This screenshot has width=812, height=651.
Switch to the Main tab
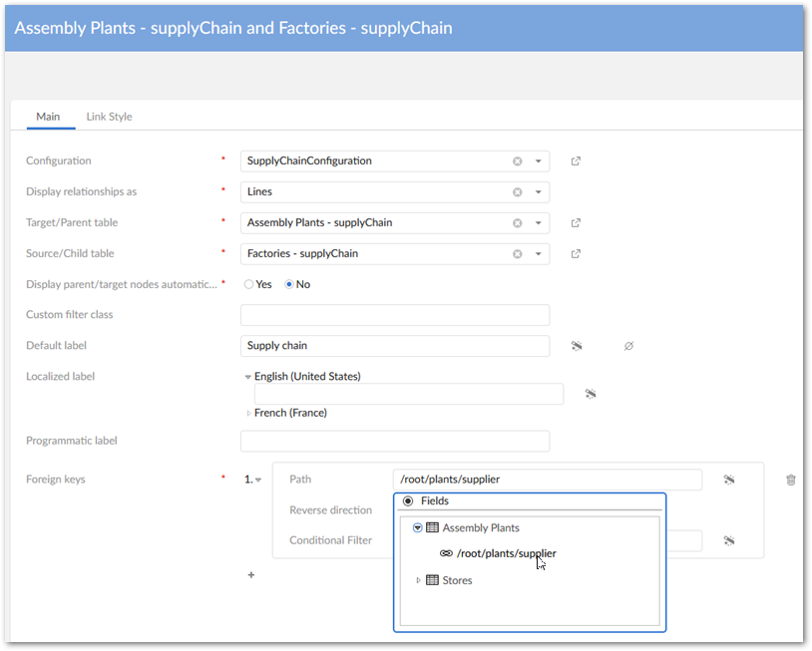[48, 117]
